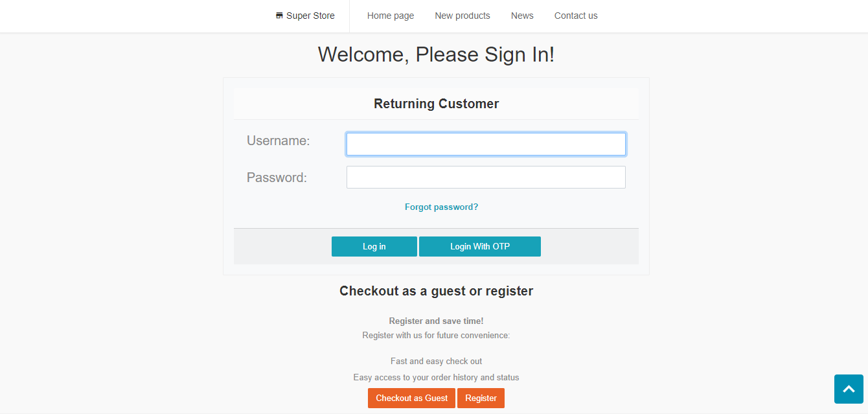The image size is (868, 414).
Task: Click the Returning Customer heading
Action: coord(436,104)
